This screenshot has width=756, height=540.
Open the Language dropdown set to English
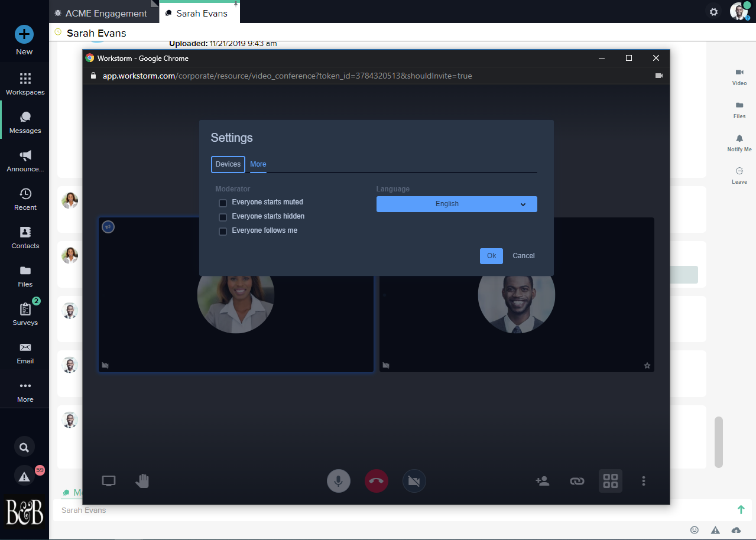coord(457,204)
